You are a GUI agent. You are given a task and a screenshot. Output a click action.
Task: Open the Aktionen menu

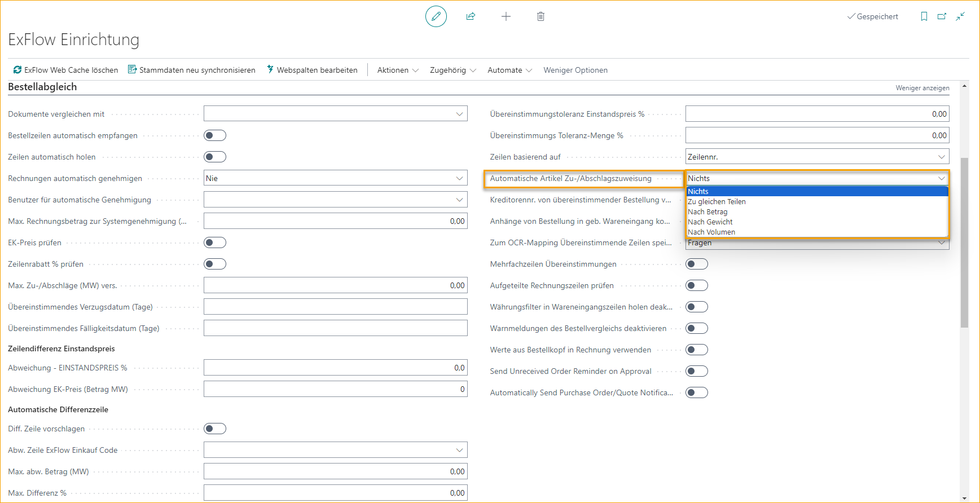(x=398, y=70)
